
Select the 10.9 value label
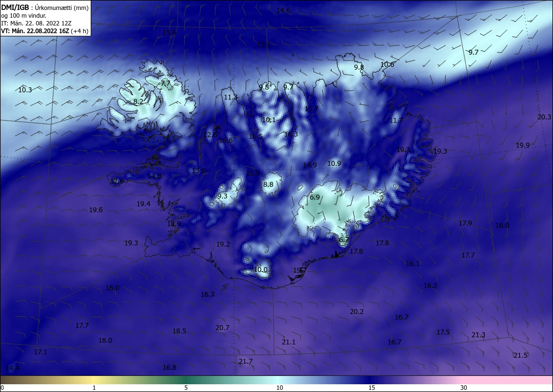click(x=335, y=163)
